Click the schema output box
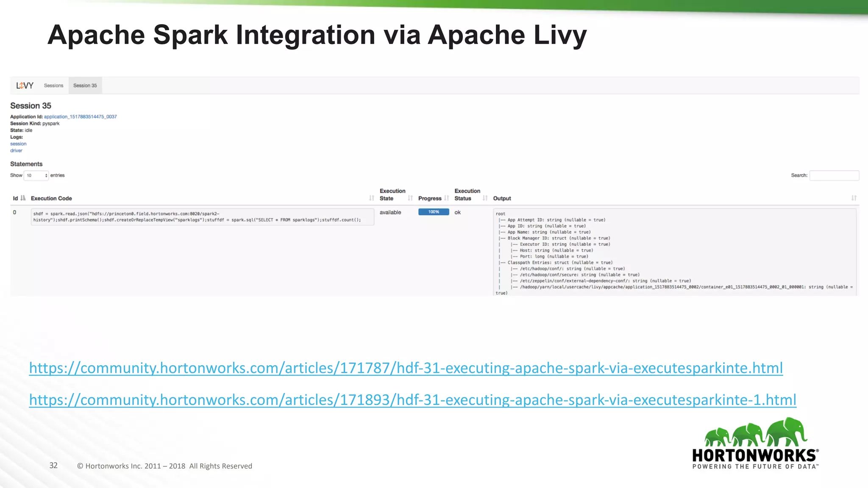 point(675,252)
